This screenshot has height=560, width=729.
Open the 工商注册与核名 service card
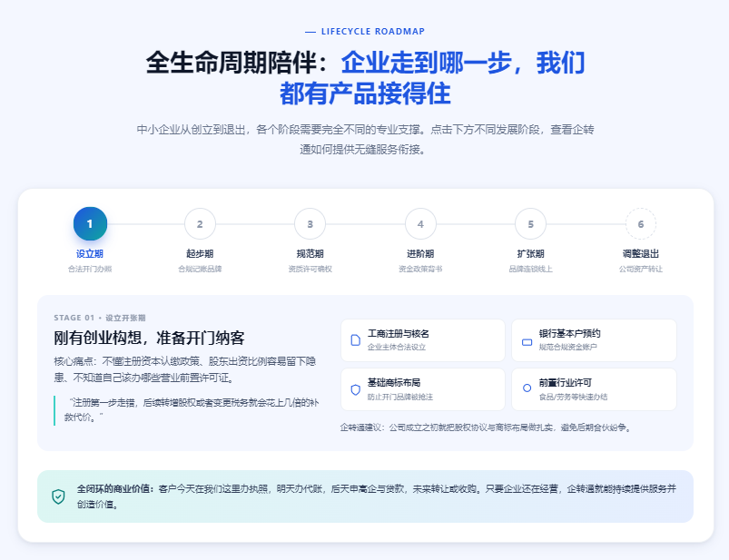tap(423, 340)
